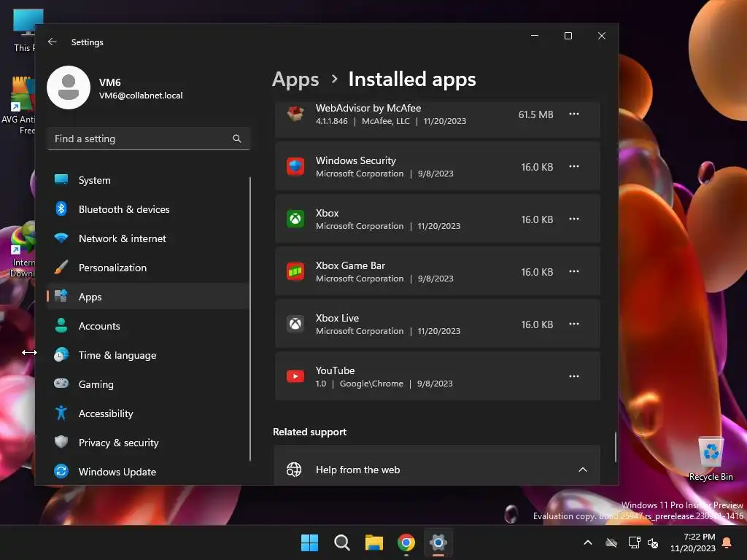Open the three-dot menu for Xbox
747x560 pixels.
(x=574, y=219)
